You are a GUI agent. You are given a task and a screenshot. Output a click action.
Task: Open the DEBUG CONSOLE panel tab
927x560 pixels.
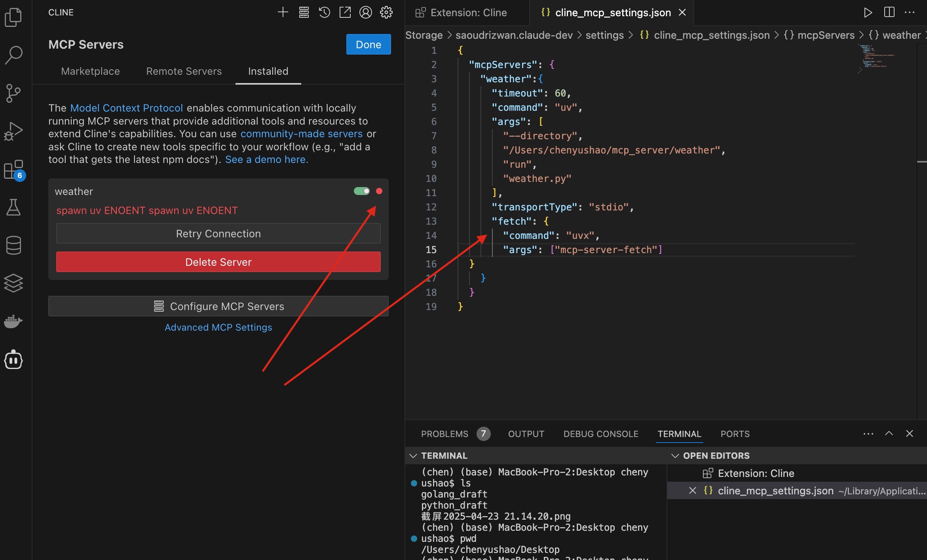pyautogui.click(x=600, y=434)
